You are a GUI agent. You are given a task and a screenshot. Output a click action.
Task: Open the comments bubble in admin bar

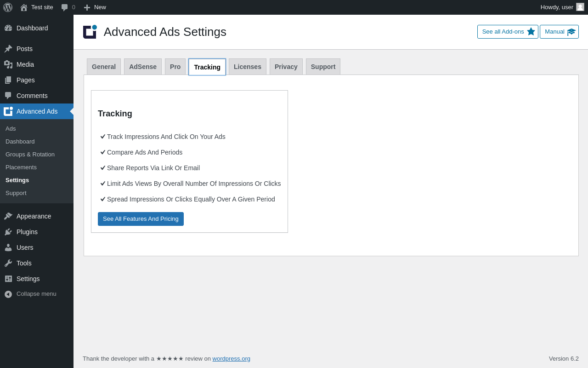pos(65,7)
